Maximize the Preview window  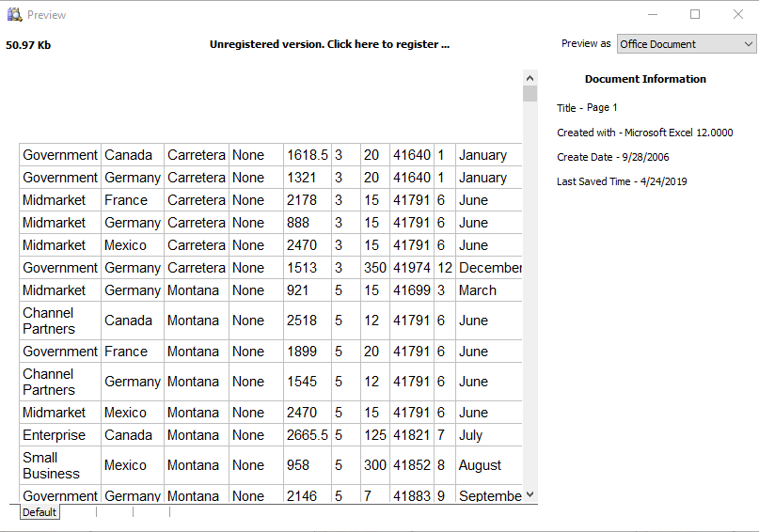point(695,14)
